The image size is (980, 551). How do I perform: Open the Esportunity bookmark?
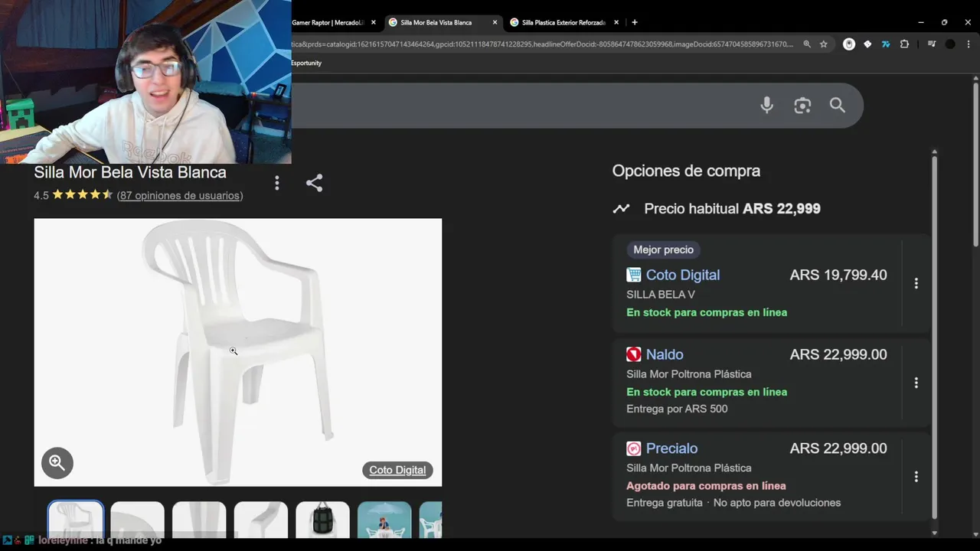click(x=306, y=63)
